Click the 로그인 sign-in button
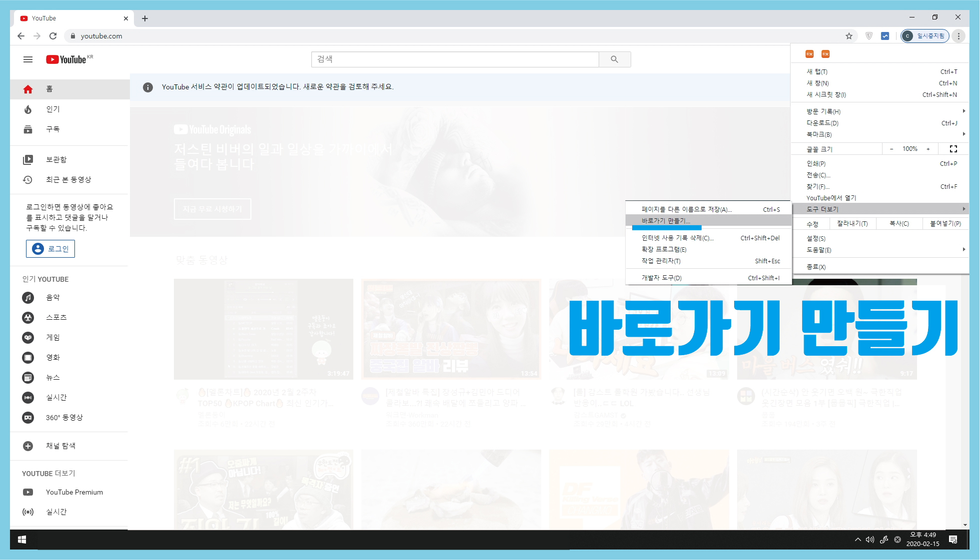This screenshot has height=560, width=980. tap(50, 249)
